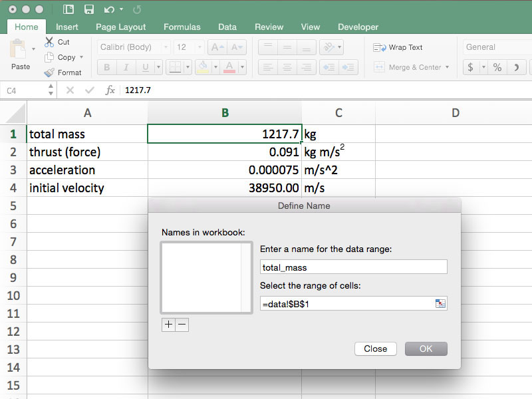Switch to the Formulas tab
This screenshot has height=399, width=532.
(x=182, y=27)
